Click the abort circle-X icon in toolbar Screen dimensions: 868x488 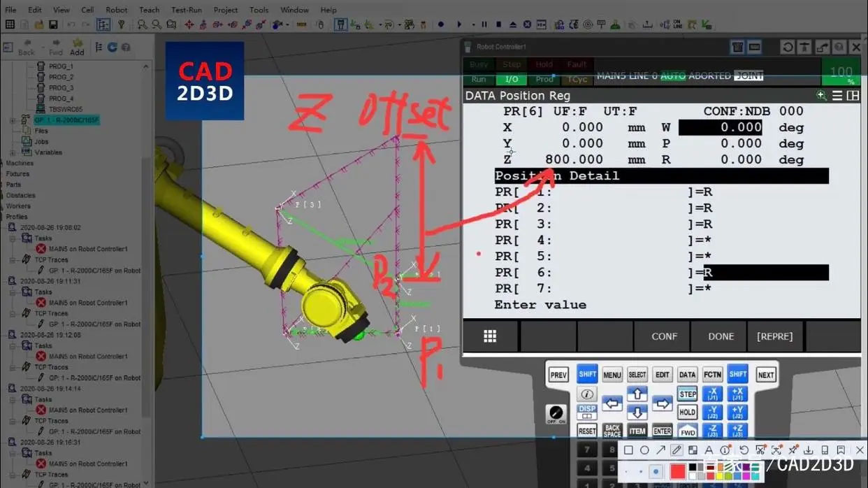(x=527, y=24)
